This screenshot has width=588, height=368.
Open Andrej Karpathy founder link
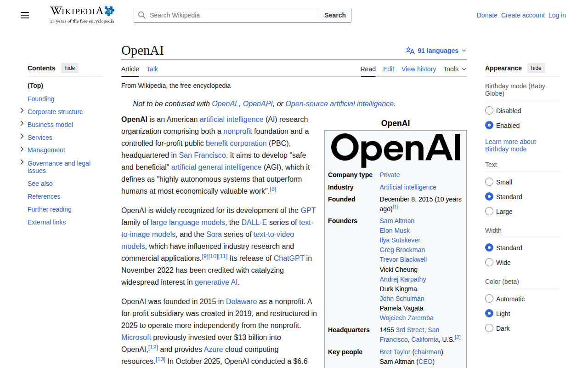point(403,279)
